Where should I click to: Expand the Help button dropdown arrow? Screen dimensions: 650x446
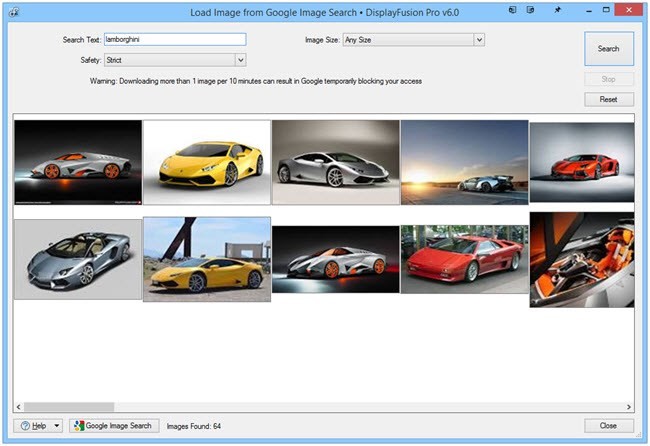point(57,426)
